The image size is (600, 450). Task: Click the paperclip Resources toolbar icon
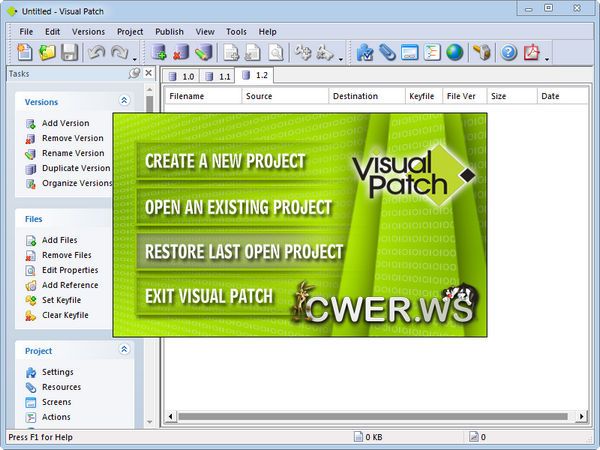[387, 53]
